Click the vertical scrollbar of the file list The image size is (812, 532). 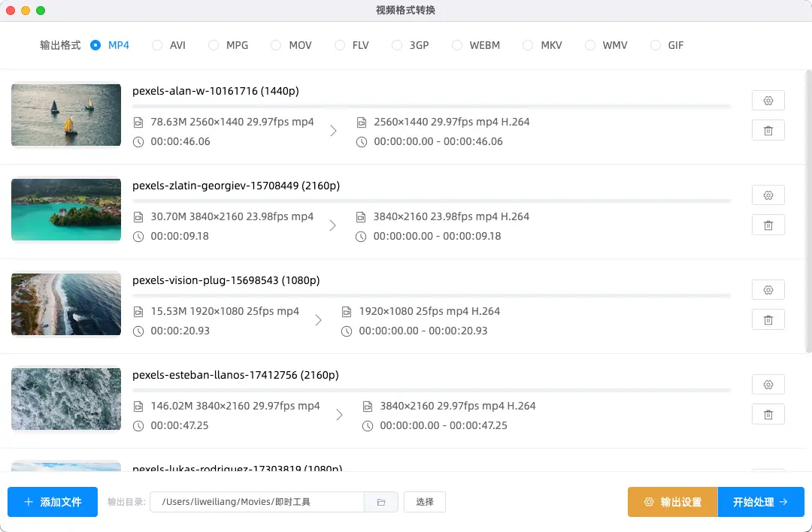(807, 212)
